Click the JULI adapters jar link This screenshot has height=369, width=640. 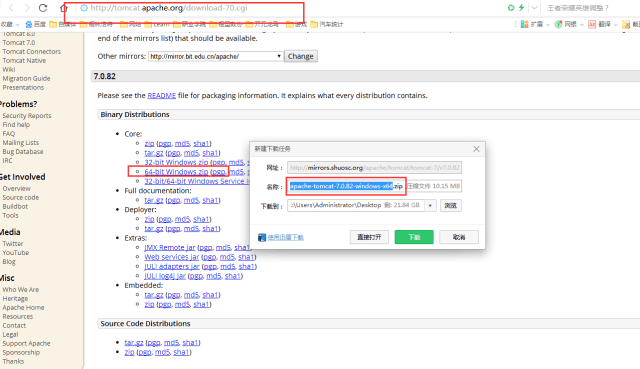point(172,266)
